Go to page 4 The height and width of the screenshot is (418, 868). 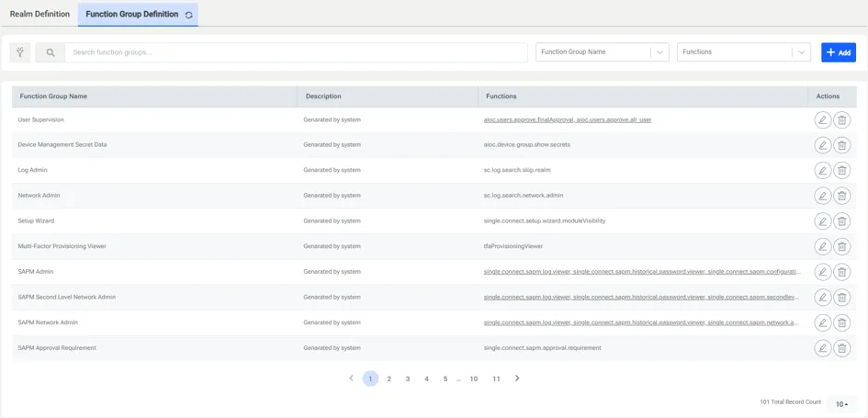(x=426, y=378)
